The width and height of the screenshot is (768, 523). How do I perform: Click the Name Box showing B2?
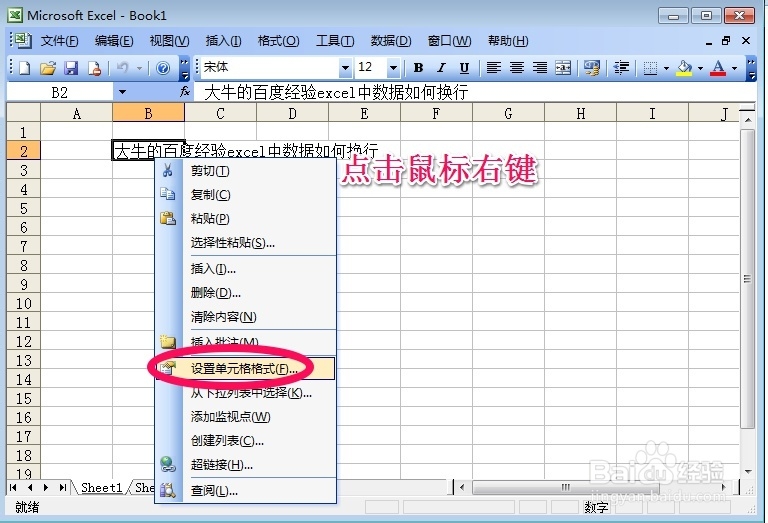60,92
